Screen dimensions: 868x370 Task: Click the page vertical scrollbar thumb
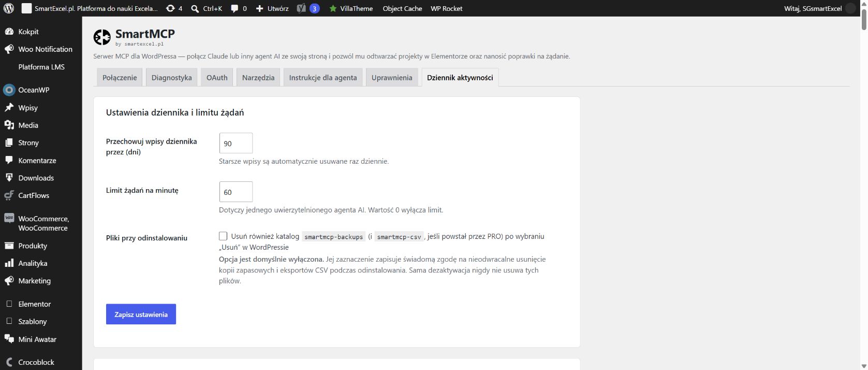pyautogui.click(x=864, y=19)
